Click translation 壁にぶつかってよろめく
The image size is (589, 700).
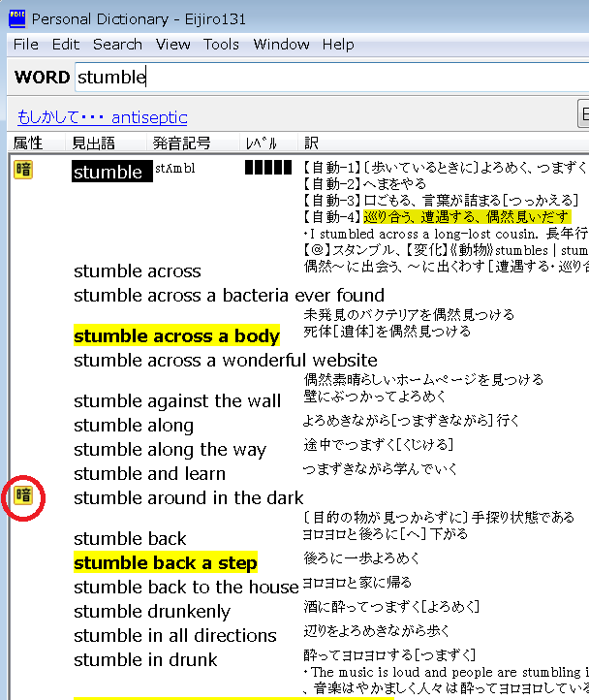point(375,396)
